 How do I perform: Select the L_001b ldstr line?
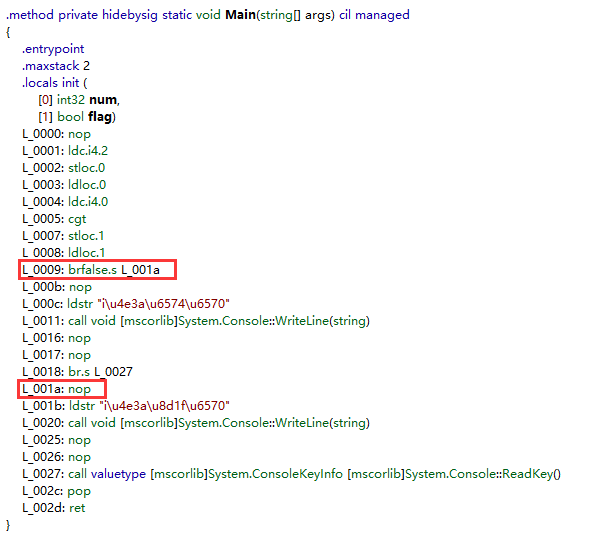126,406
